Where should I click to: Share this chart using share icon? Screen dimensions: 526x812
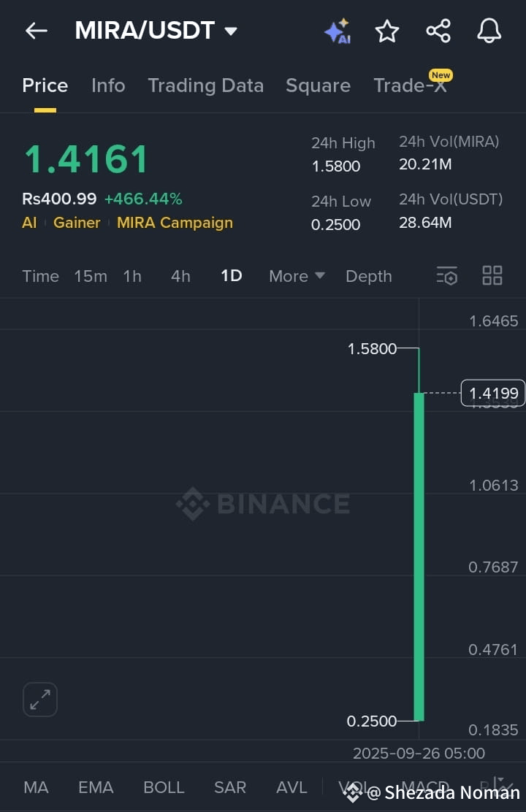438,31
